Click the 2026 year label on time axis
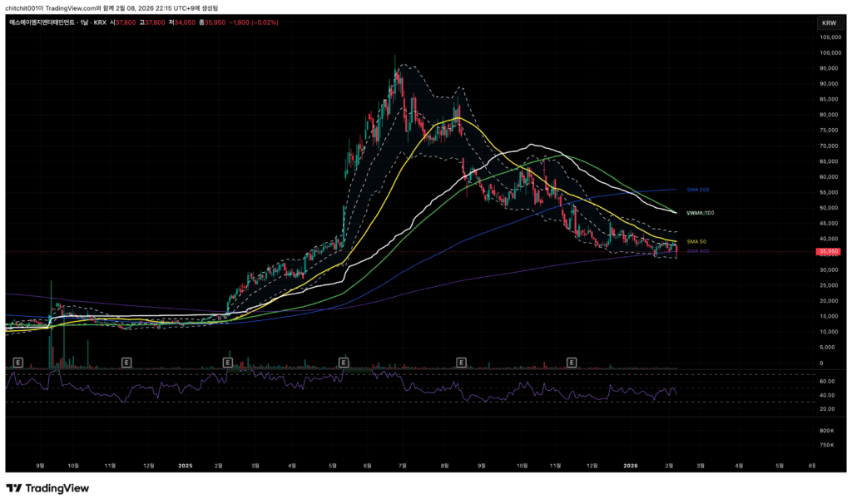This screenshot has height=504, width=852. (x=632, y=466)
